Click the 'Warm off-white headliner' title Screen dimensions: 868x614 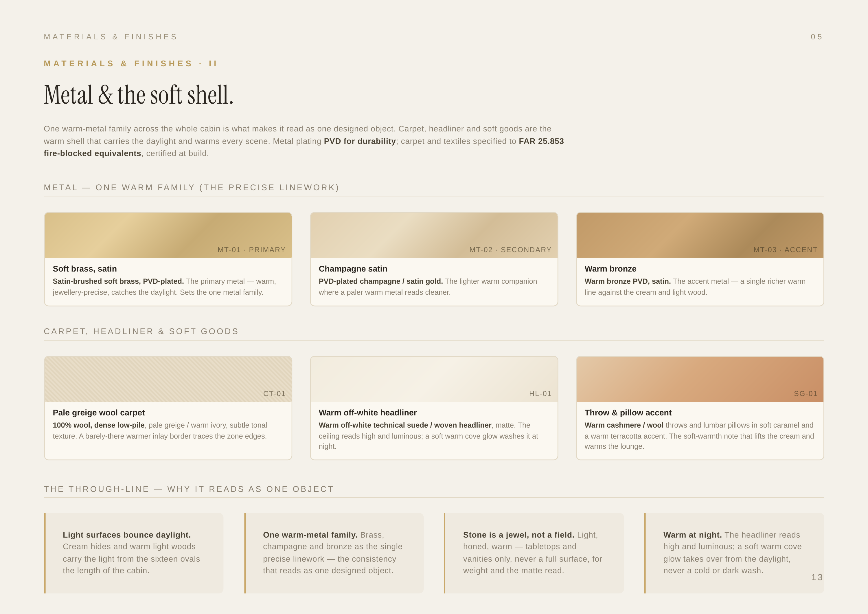click(367, 412)
